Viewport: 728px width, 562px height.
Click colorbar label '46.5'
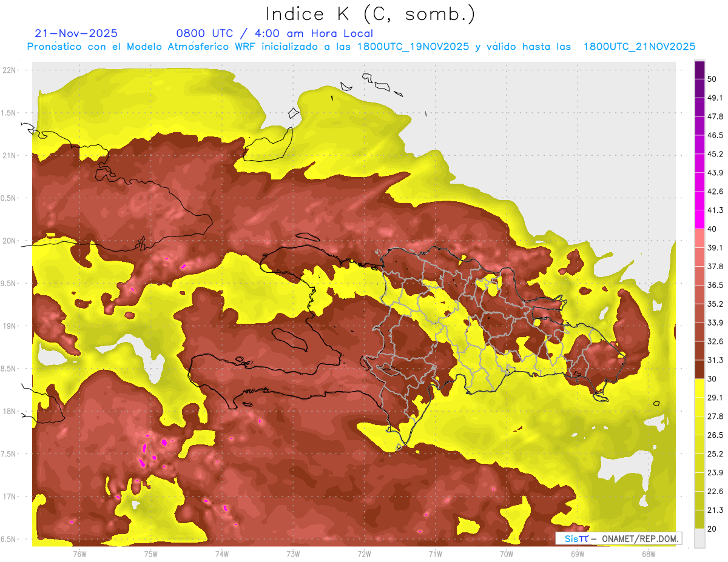tap(715, 135)
